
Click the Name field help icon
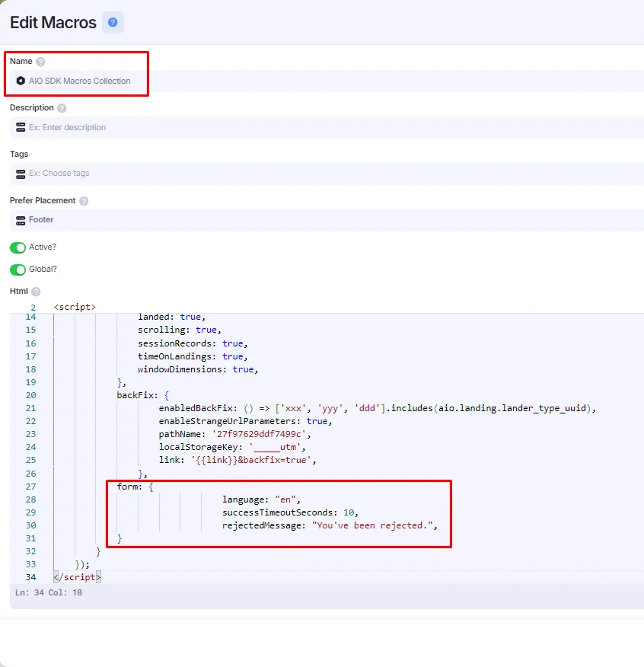click(40, 62)
